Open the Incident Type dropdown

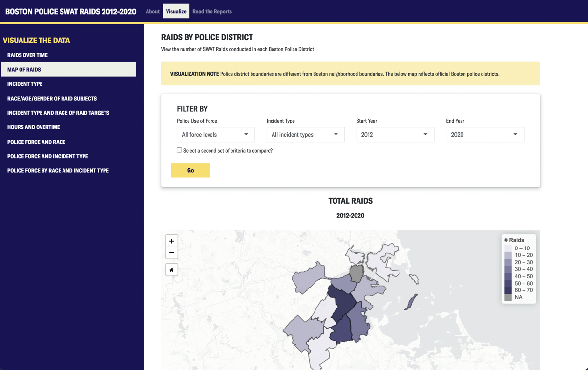[306, 135]
